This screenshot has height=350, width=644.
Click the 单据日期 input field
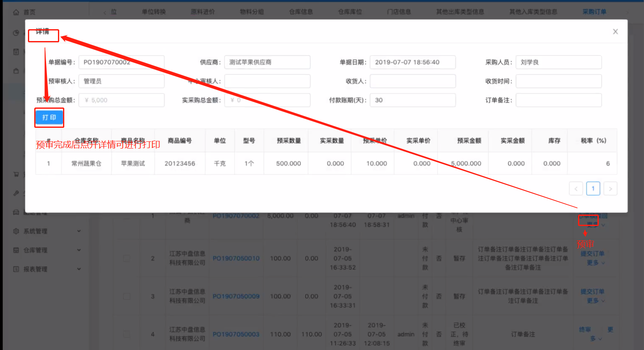tap(413, 62)
